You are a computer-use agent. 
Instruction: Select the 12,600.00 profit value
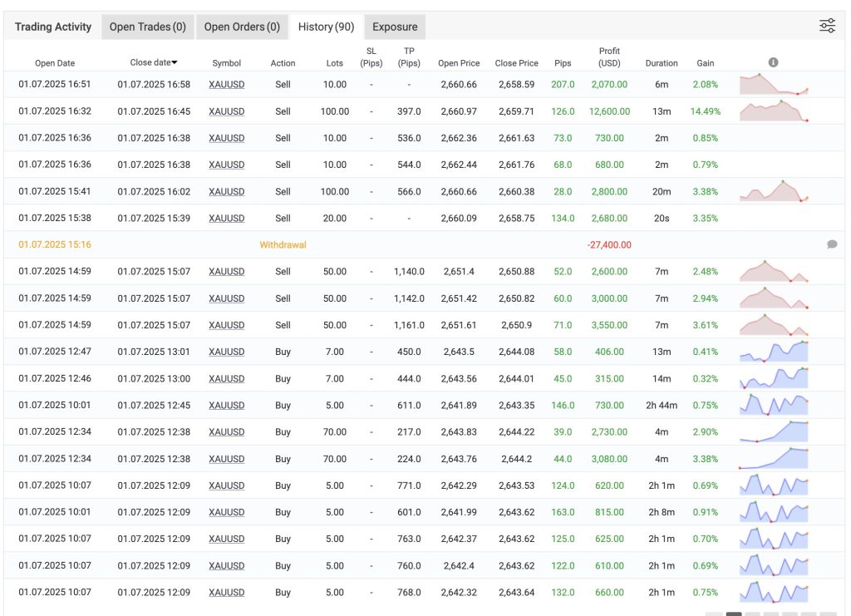[609, 111]
